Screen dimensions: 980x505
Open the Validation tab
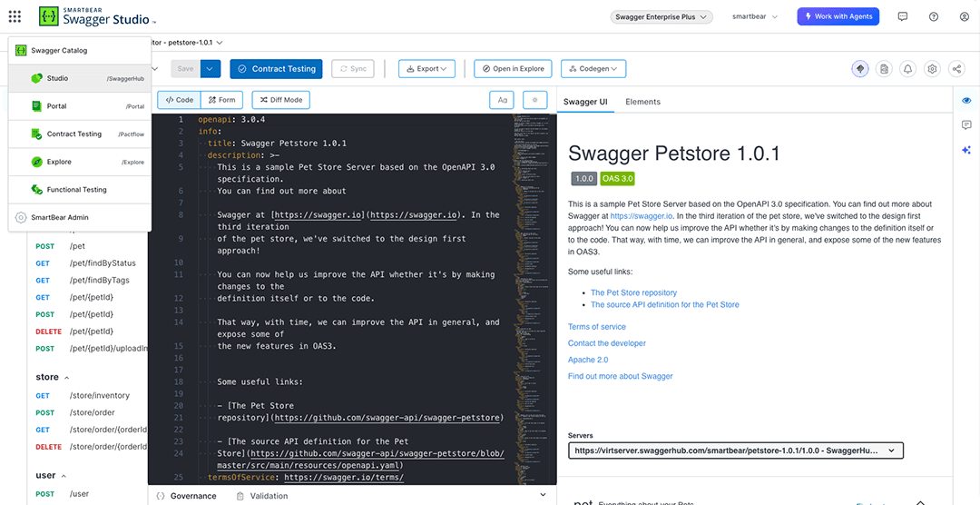(x=262, y=496)
